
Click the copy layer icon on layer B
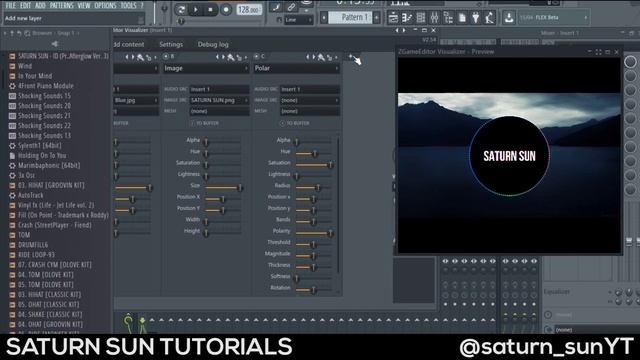click(x=239, y=58)
